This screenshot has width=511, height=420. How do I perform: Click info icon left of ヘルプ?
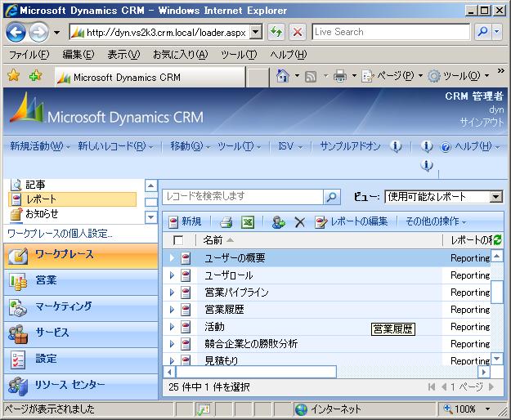[426, 146]
